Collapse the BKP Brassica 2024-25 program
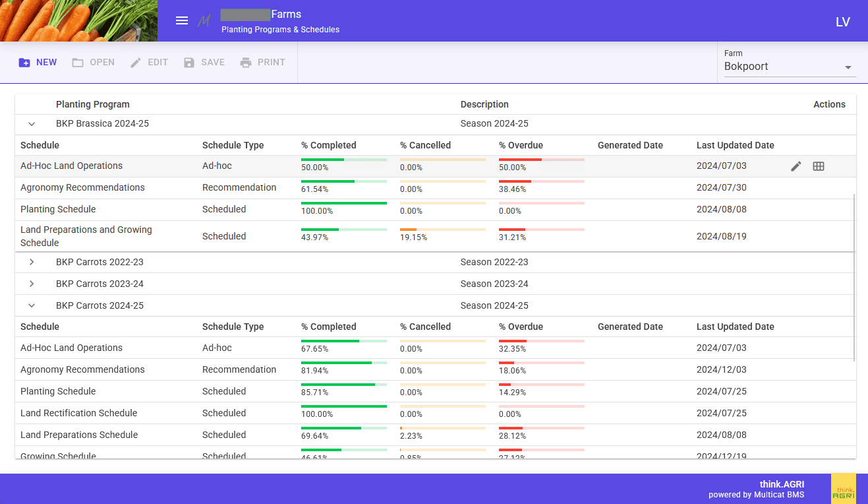Screen dimensions: 868x504 point(32,124)
